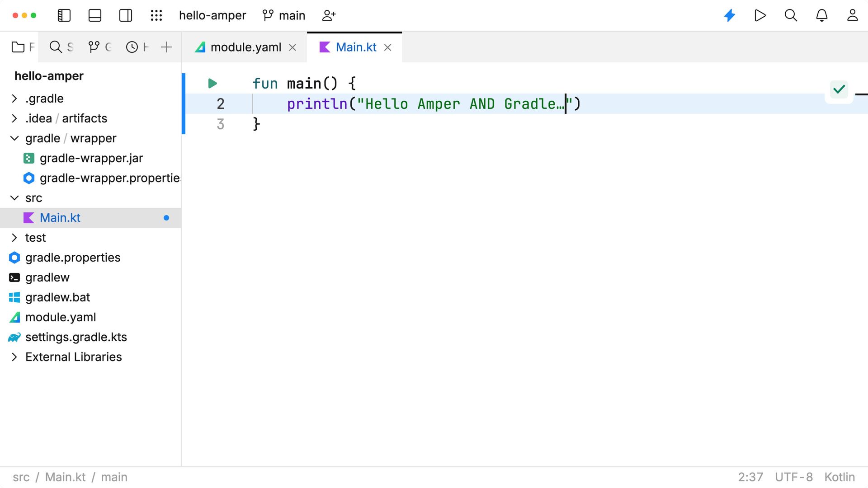Screen dimensions: 868x488
Task: Click Kotlin language status item
Action: (x=840, y=477)
